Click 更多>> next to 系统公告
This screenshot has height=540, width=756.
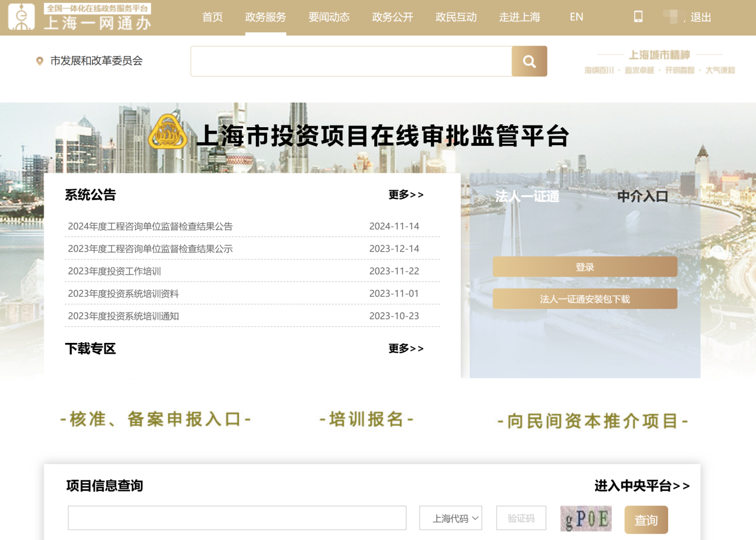click(x=406, y=195)
